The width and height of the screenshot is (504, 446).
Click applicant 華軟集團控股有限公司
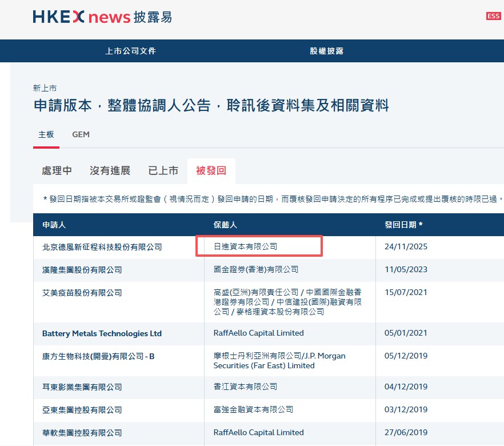(x=82, y=433)
